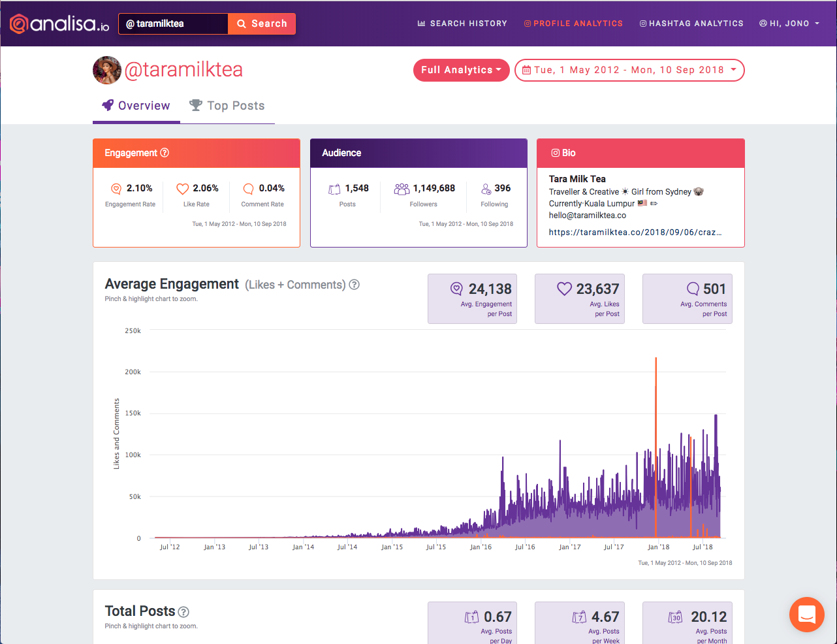Screen dimensions: 837x644
Task: Click Avg. Engagement per Post icon
Action: click(457, 289)
